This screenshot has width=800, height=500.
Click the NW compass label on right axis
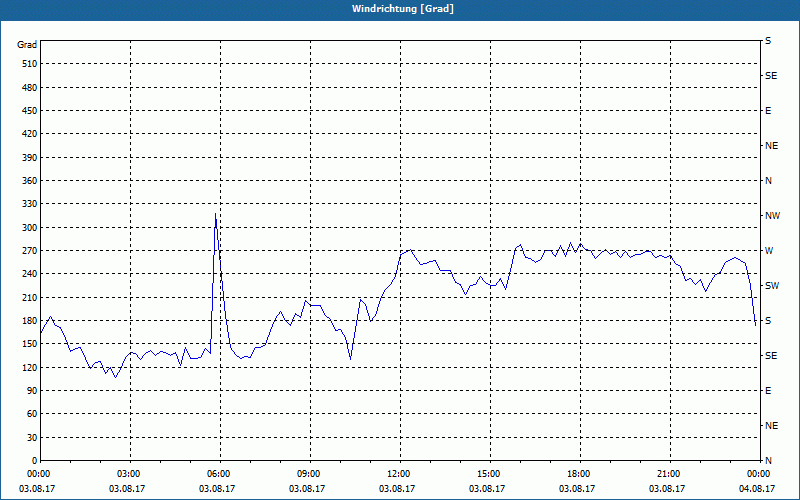(772, 216)
